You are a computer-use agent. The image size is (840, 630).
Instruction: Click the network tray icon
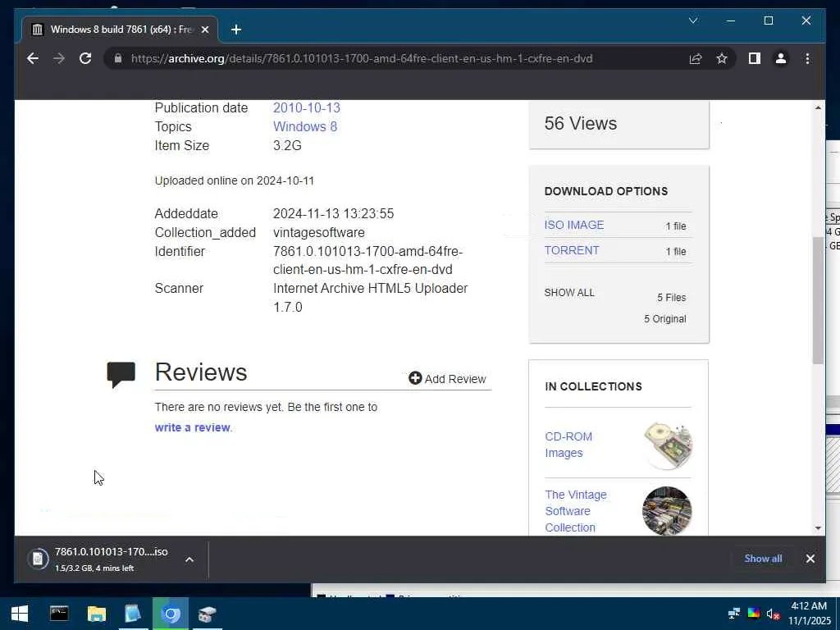(734, 613)
